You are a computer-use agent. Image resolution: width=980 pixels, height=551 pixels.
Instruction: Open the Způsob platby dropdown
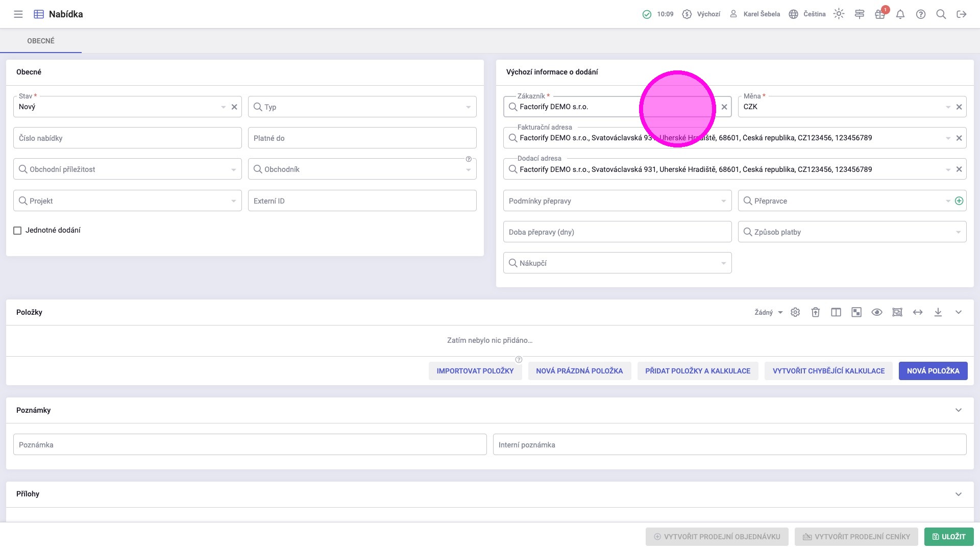tap(852, 232)
